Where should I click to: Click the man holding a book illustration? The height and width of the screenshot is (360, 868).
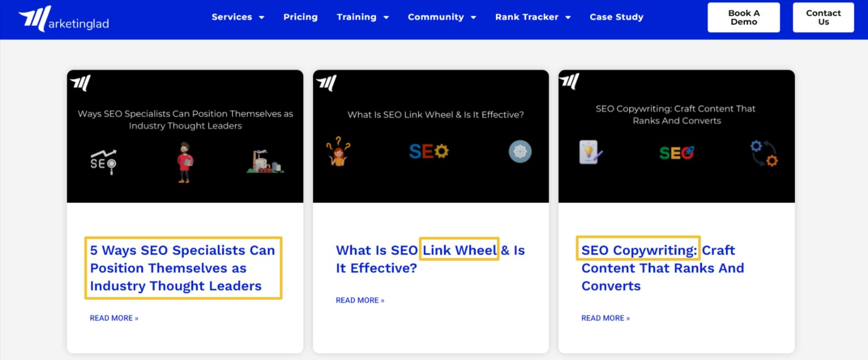point(184,162)
